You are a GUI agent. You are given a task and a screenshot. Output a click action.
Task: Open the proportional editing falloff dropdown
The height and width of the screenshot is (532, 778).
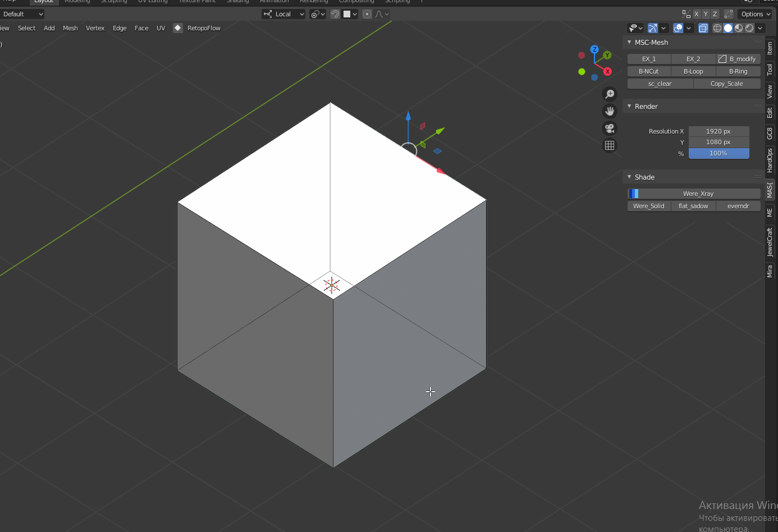tap(382, 14)
